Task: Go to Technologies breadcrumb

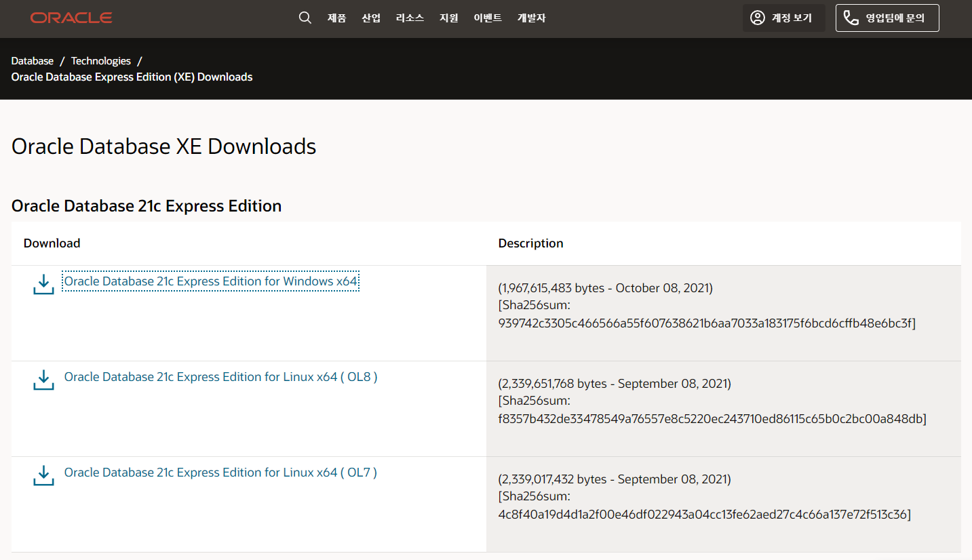Action: coord(100,61)
